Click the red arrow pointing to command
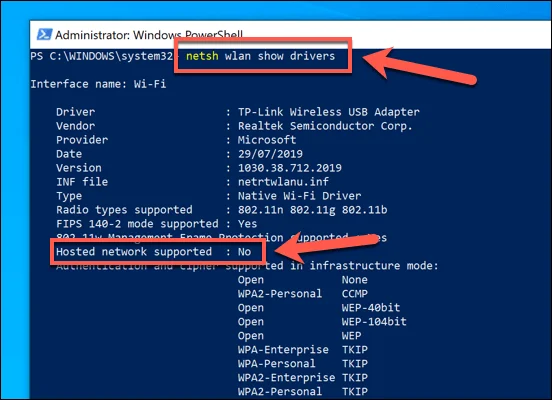Screen dimensions: 552x400 (x=419, y=67)
